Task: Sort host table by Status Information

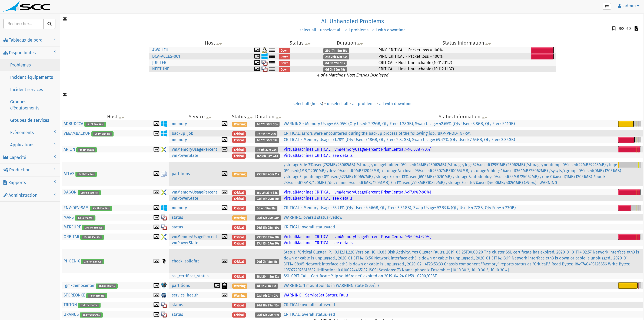Action: tap(488, 44)
